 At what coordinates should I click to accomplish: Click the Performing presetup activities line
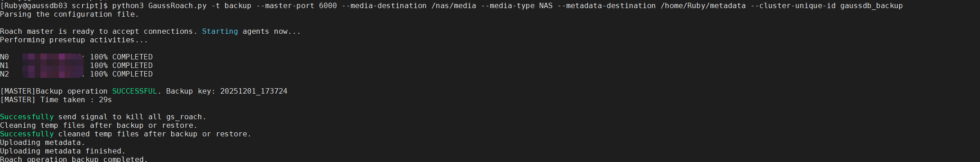tap(74, 40)
